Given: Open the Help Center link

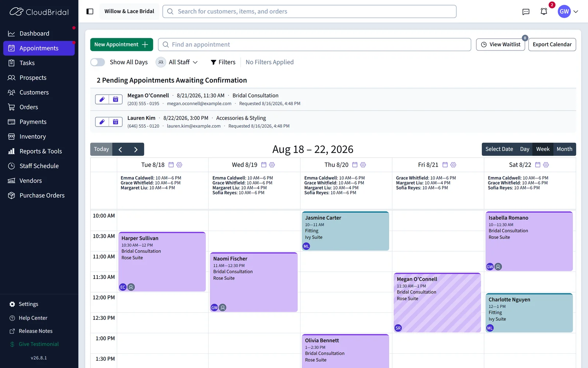Looking at the screenshot, I should click(28, 318).
